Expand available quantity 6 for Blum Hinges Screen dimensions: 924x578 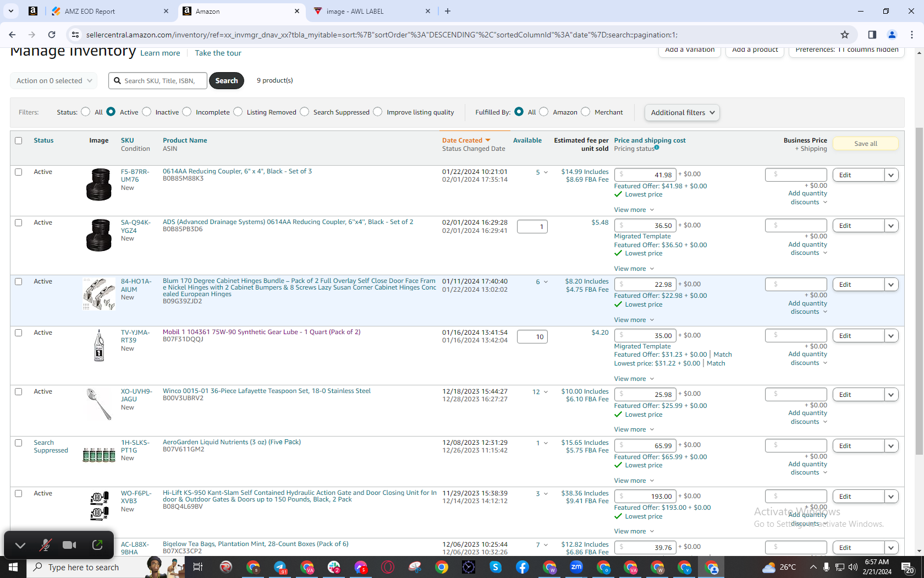click(x=542, y=282)
